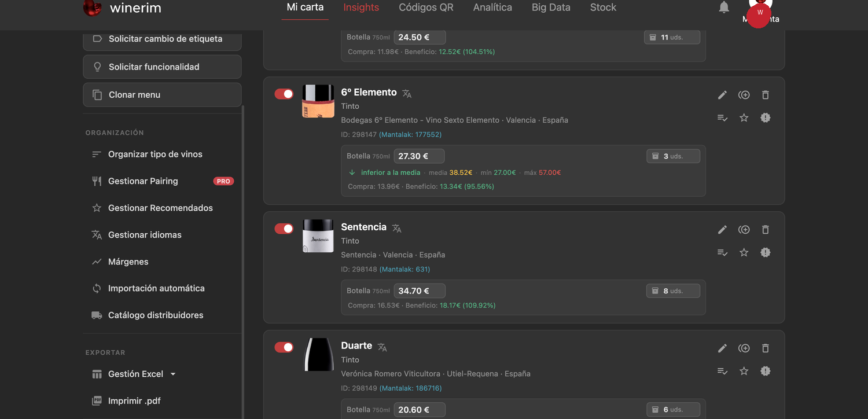Click translate icon beside Duarte name
This screenshot has height=419, width=868.
tap(382, 347)
